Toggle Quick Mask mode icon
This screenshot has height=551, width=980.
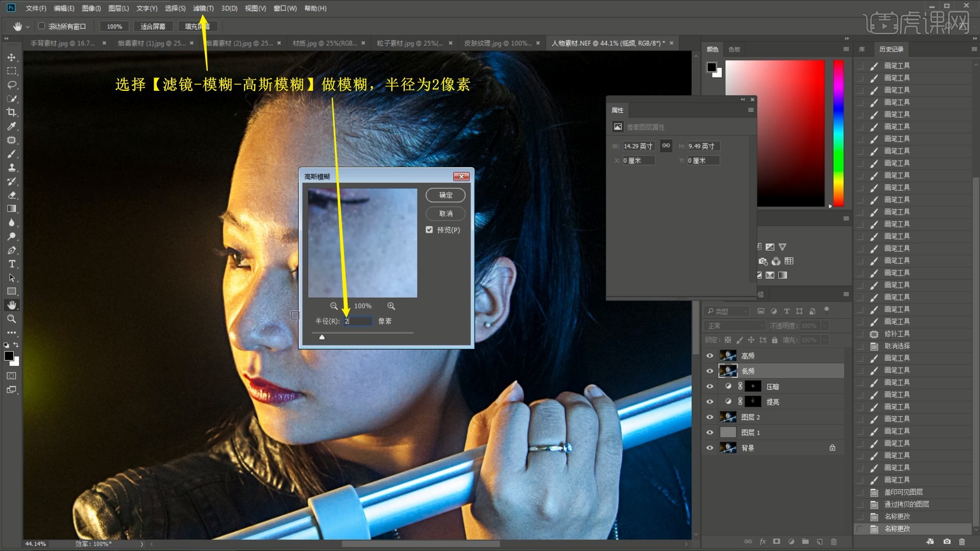pyautogui.click(x=11, y=376)
